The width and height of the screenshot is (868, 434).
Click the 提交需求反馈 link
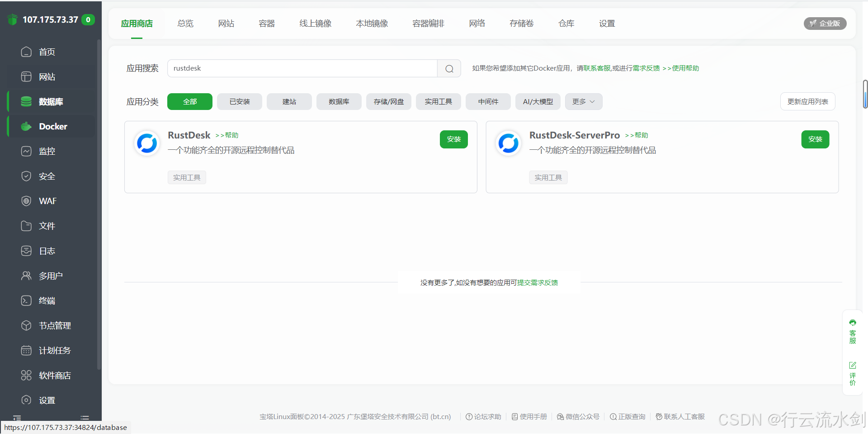(x=537, y=283)
